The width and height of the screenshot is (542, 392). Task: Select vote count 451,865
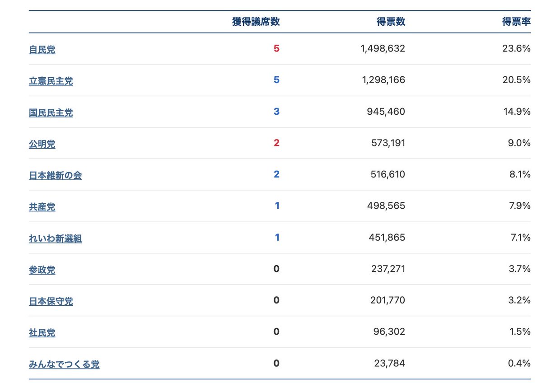pos(387,238)
